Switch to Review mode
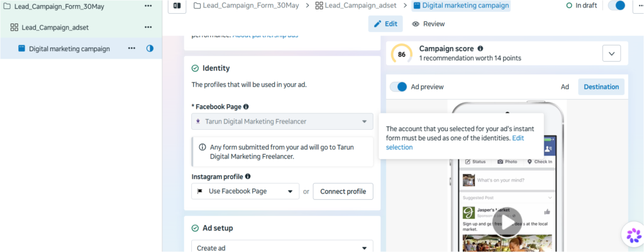This screenshot has height=252, width=644. (x=428, y=24)
